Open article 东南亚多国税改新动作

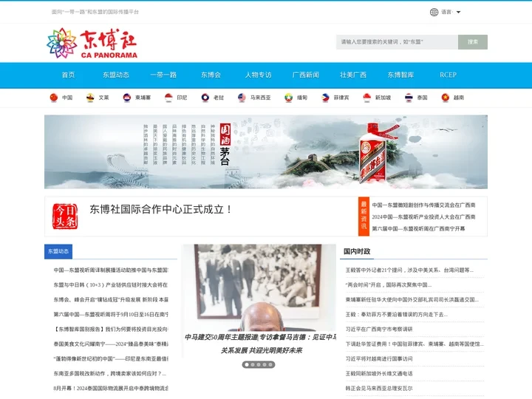click(x=109, y=374)
